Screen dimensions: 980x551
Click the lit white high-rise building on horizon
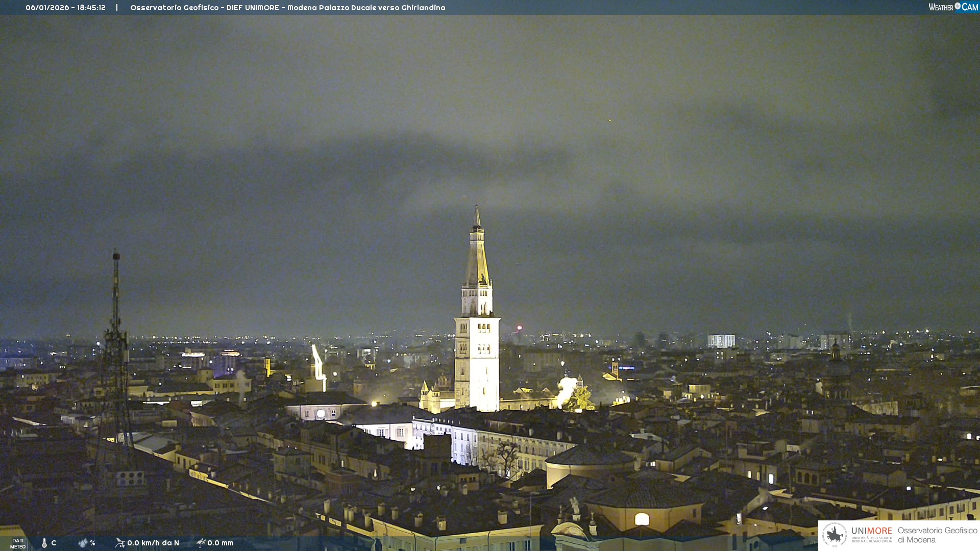721,341
